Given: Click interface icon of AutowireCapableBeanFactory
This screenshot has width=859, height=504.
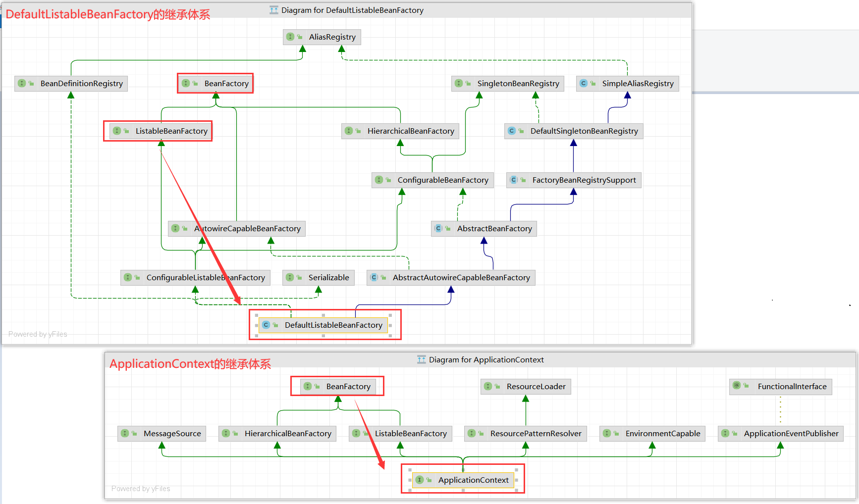Looking at the screenshot, I should pos(175,228).
